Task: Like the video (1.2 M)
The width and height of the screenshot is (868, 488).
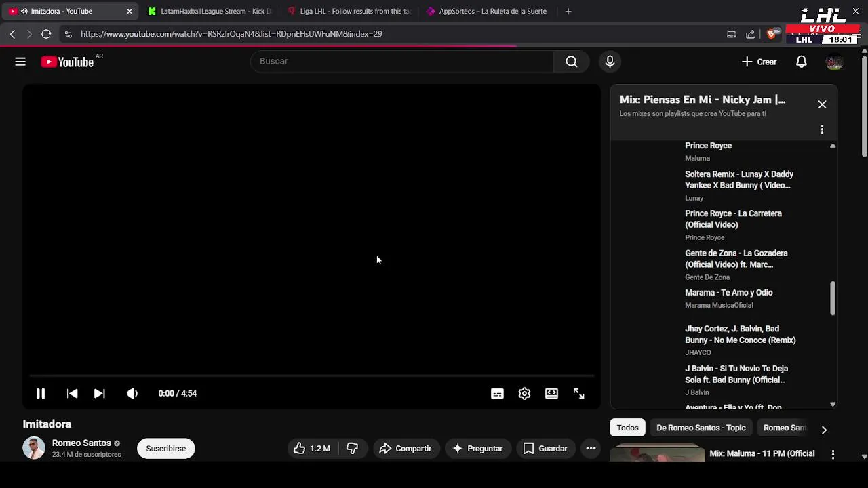Action: click(x=312, y=449)
